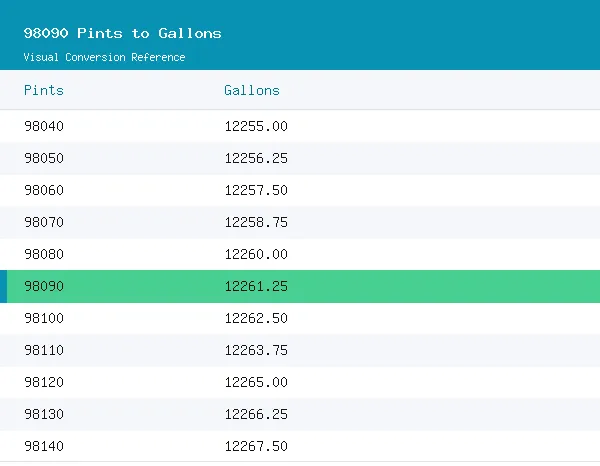Click the gallons value 12263.75
Screen dimensions: 600x466
coord(256,350)
